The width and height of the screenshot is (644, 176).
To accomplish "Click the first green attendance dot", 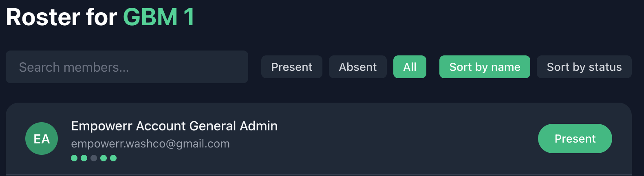I will [x=74, y=158].
